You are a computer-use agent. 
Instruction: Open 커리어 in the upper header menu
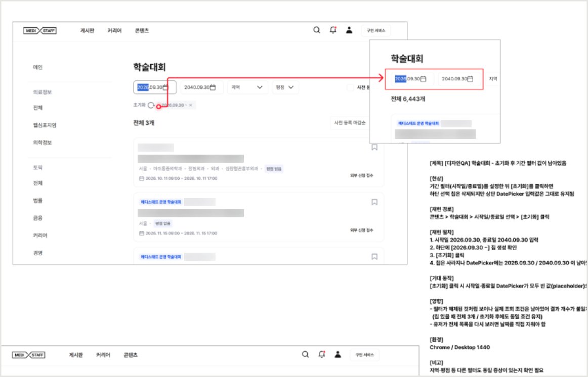(x=114, y=30)
